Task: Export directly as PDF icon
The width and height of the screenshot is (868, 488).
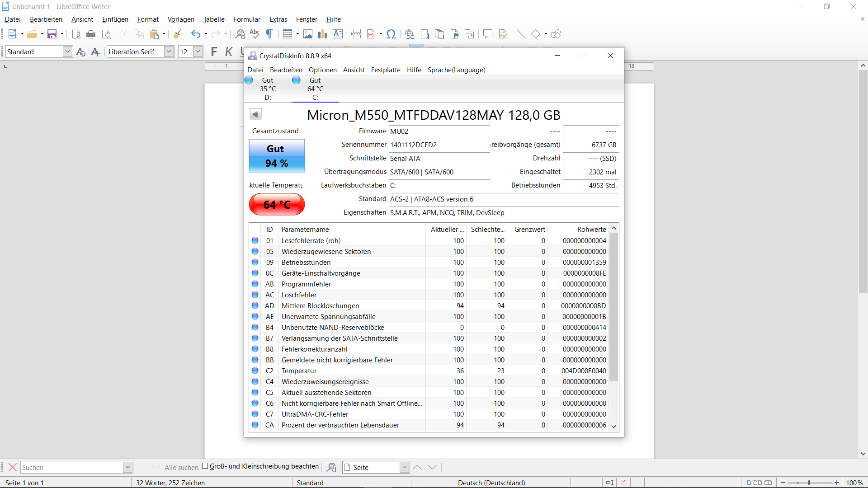Action: tap(76, 34)
